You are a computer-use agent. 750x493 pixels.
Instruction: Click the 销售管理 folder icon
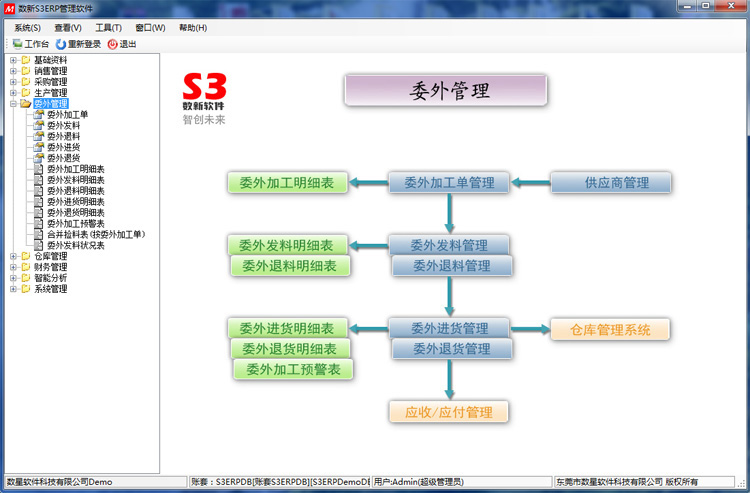pyautogui.click(x=26, y=71)
